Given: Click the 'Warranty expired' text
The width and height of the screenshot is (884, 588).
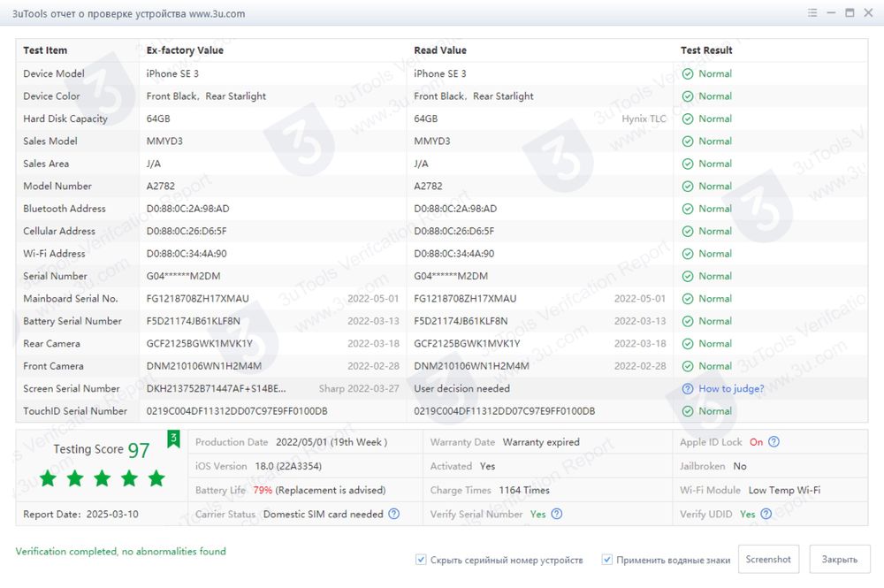Looking at the screenshot, I should [541, 442].
